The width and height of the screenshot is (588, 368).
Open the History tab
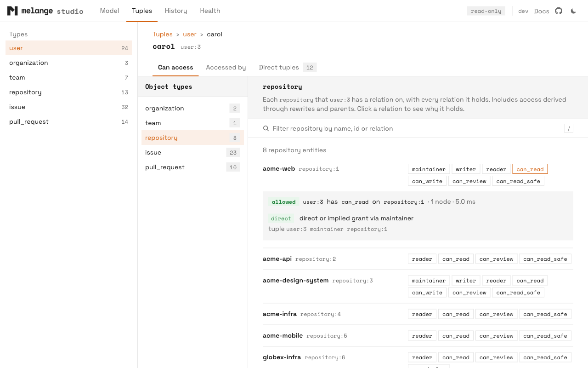pyautogui.click(x=176, y=11)
